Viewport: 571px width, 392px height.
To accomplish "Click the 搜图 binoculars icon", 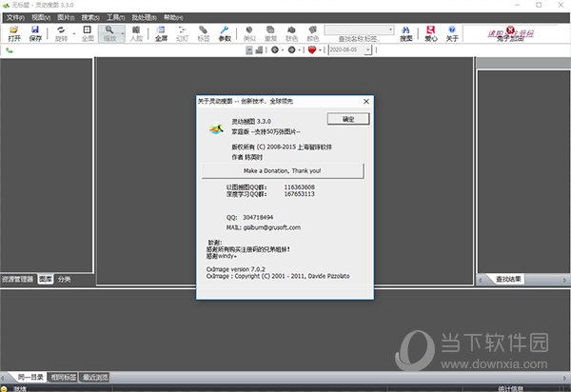I will 406,33.
